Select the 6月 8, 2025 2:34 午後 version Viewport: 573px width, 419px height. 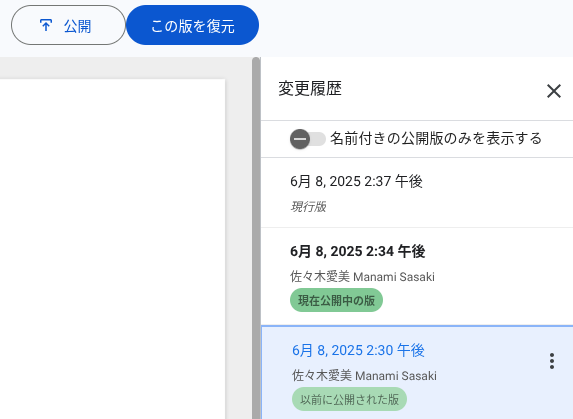(417, 277)
